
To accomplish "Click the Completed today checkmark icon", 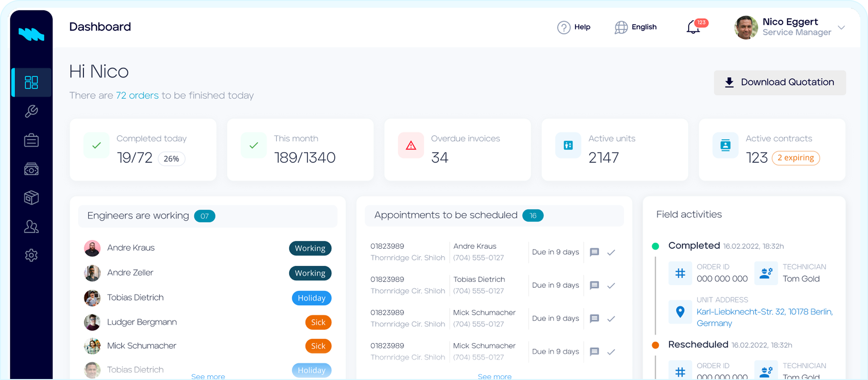I will [96, 145].
